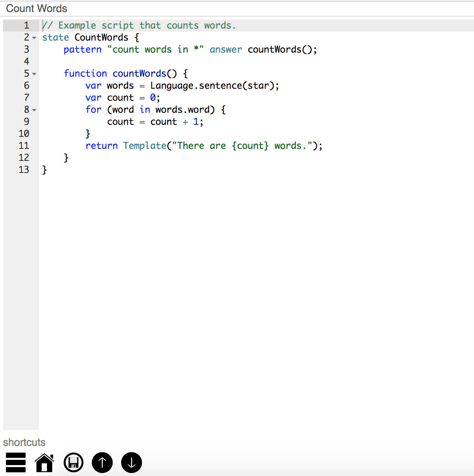
Task: Select line number 4 in gutter
Action: click(26, 61)
